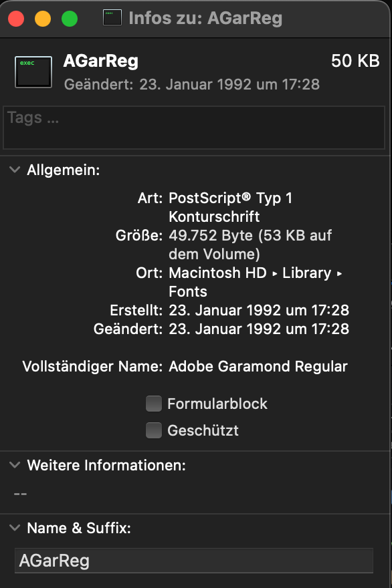Click the Weitere Informationen heading label
This screenshot has height=588, width=392.
[x=106, y=465]
